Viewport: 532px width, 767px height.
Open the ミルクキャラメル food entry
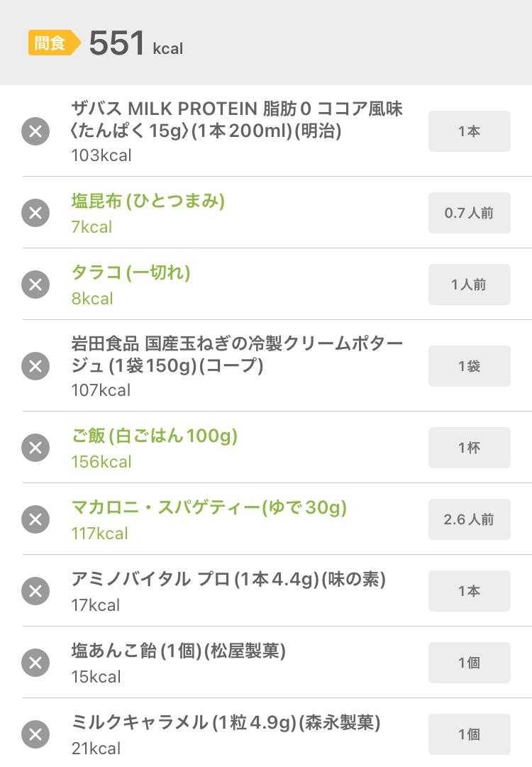(x=226, y=723)
